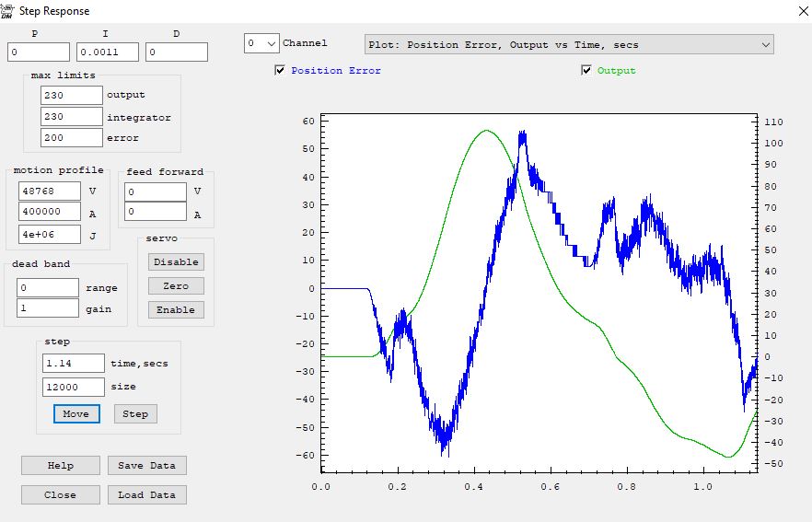Select the I gain input field
The image size is (812, 522).
click(108, 52)
